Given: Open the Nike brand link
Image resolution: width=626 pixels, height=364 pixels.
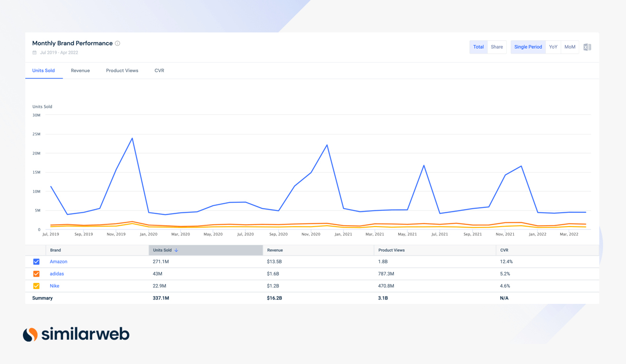Looking at the screenshot, I should 54,286.
